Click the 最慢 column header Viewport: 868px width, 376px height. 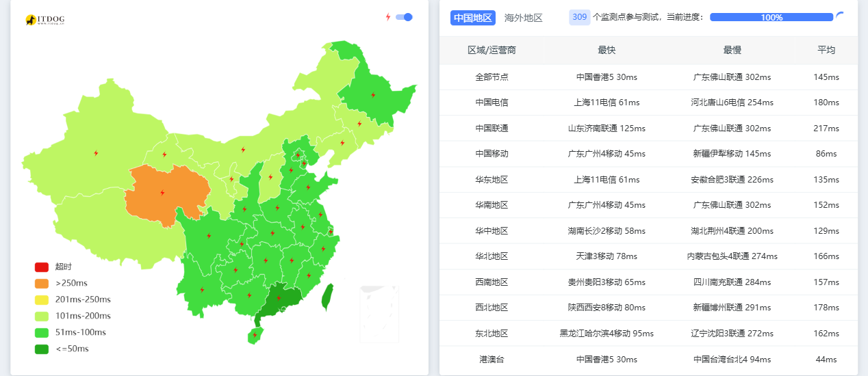pyautogui.click(x=732, y=50)
